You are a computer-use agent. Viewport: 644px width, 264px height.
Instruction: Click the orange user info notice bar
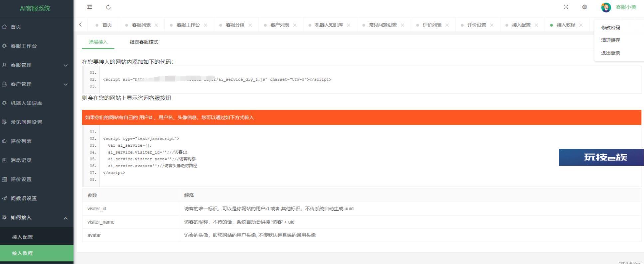coord(361,117)
